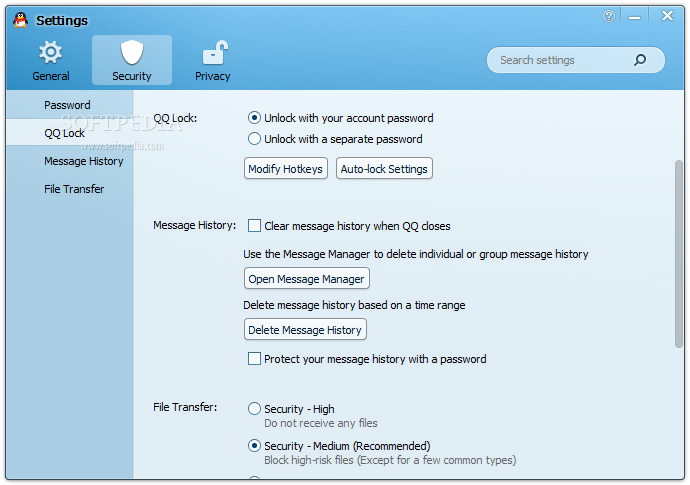
Task: Focus the Search settings field
Action: [x=576, y=60]
